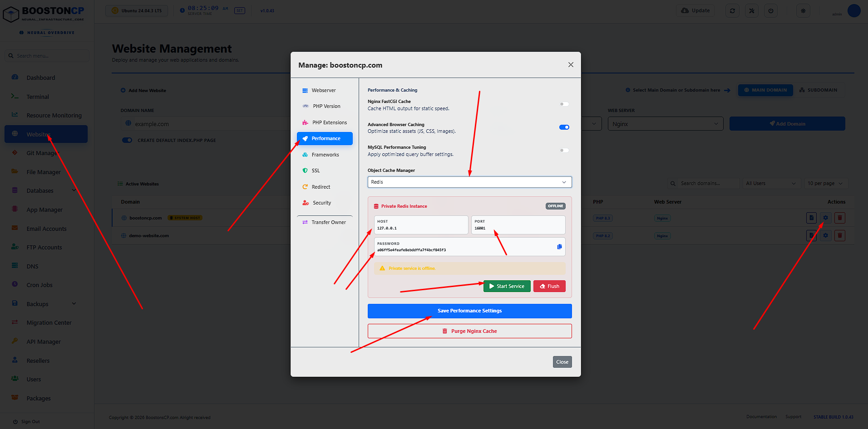Screen dimensions: 868x429
Task: Open Migration Center in sidebar
Action: pyautogui.click(x=46, y=322)
